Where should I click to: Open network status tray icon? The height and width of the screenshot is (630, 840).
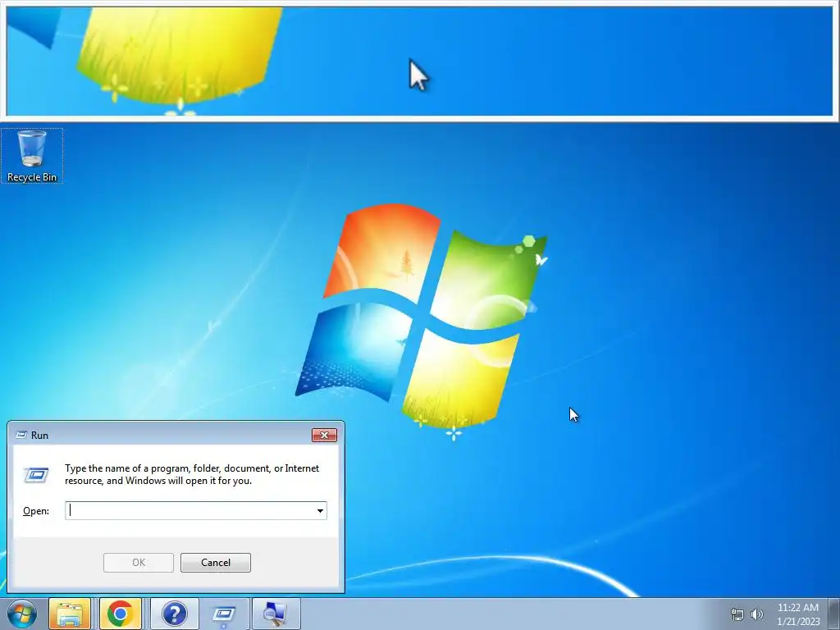737,614
